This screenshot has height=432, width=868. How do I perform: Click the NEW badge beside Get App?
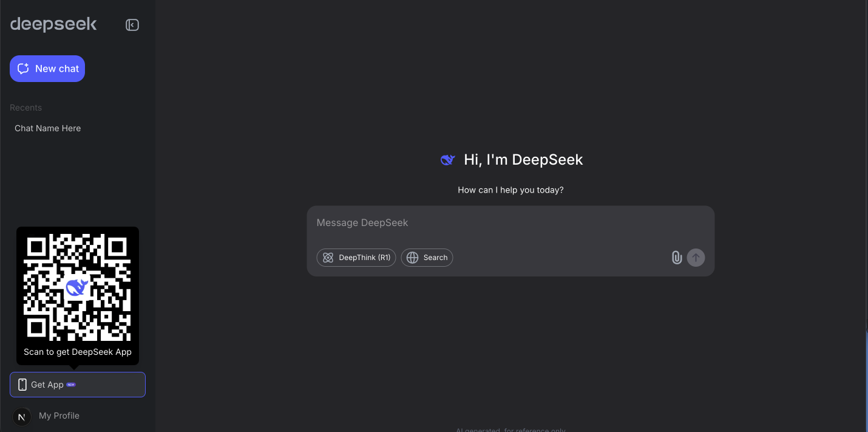tap(71, 385)
